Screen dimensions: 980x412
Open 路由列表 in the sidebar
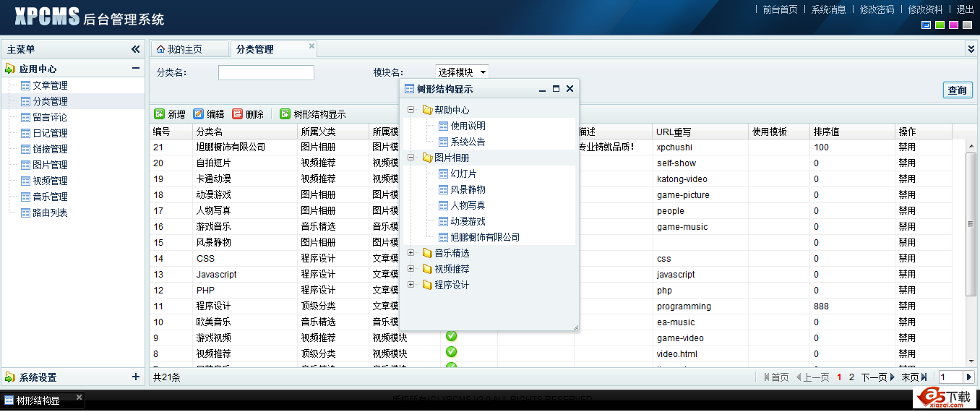pos(50,213)
